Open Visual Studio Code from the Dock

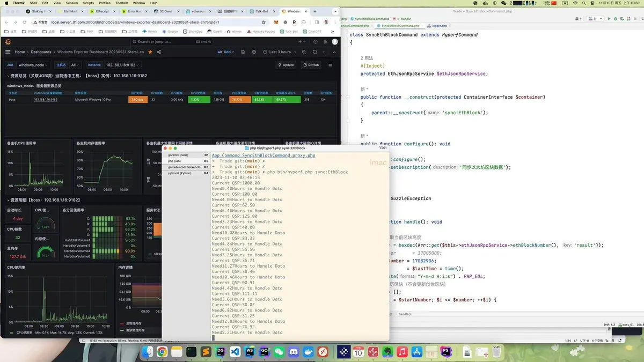click(x=235, y=352)
